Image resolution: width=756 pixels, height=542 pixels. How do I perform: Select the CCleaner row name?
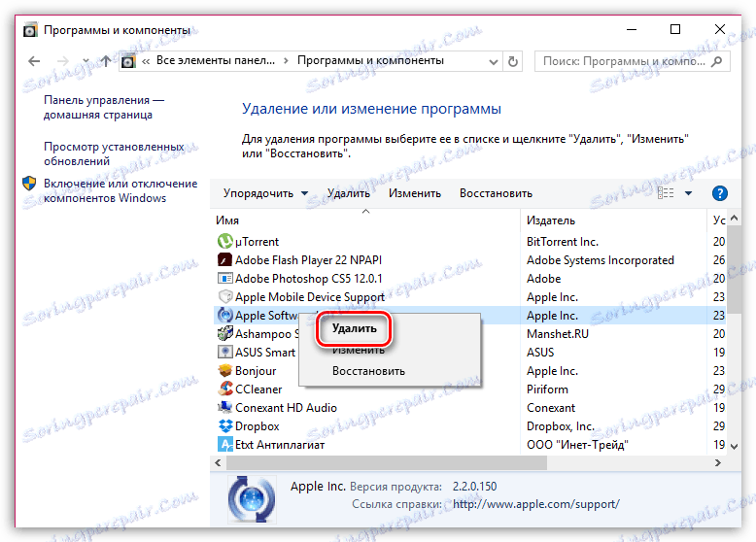pos(258,390)
